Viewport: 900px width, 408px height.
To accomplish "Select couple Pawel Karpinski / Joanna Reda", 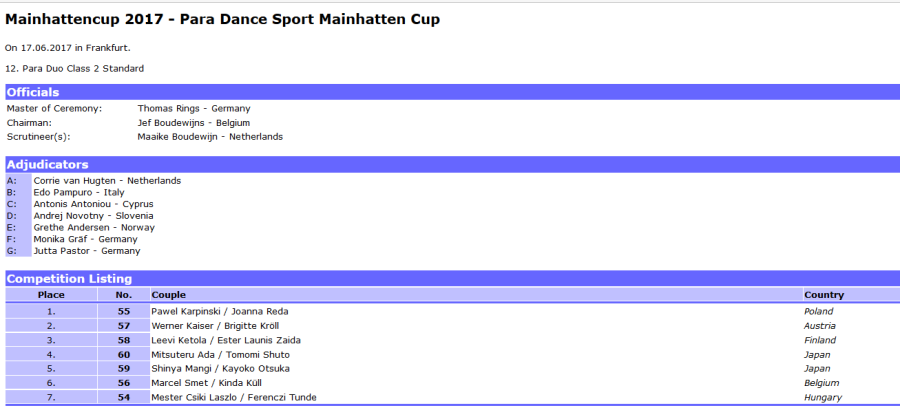I will 219,311.
